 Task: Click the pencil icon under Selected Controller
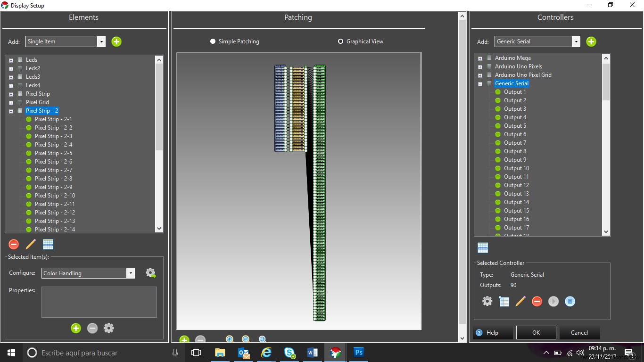click(520, 301)
